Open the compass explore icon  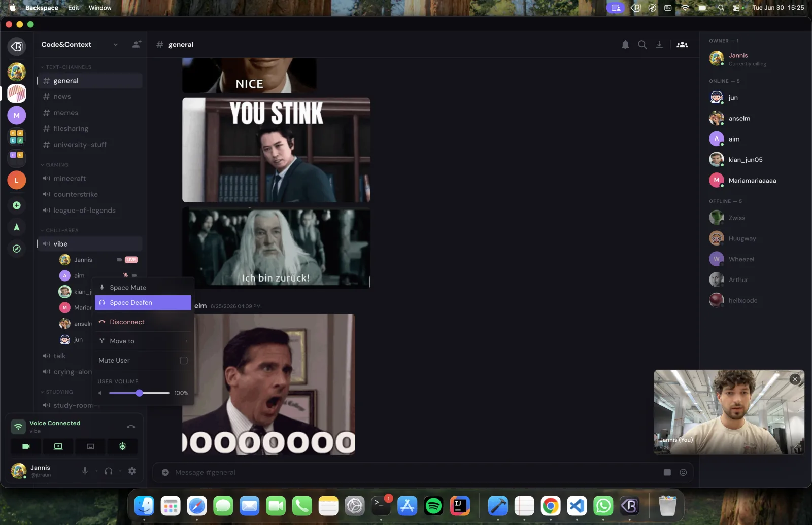tap(17, 249)
